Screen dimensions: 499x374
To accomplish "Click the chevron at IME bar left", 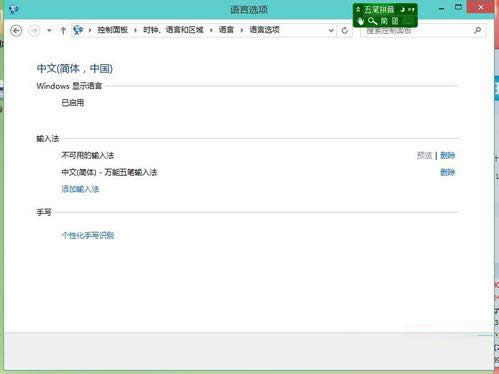I will (358, 9).
